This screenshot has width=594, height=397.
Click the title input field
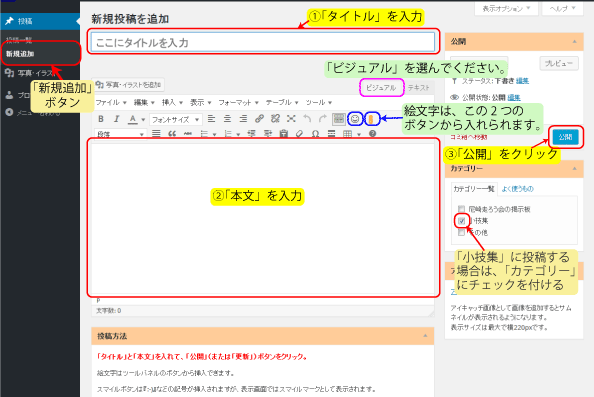(x=263, y=42)
